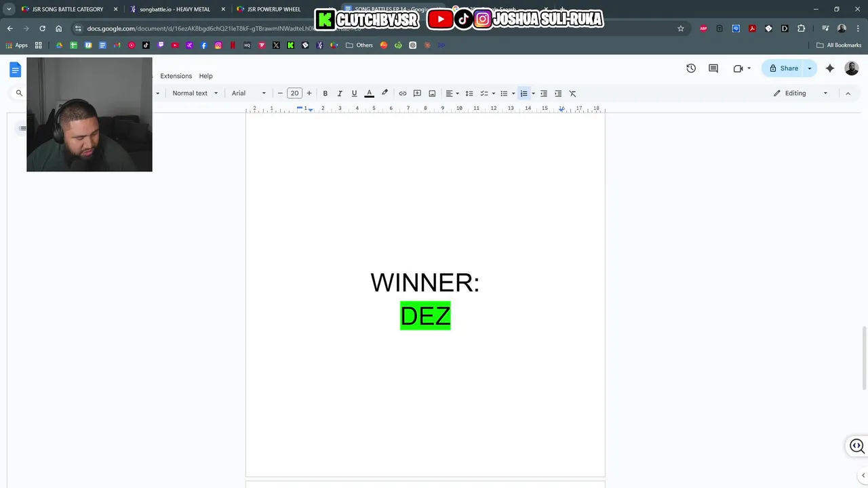Collapse the Docs menus with the chevron
868x488 pixels.
point(848,94)
